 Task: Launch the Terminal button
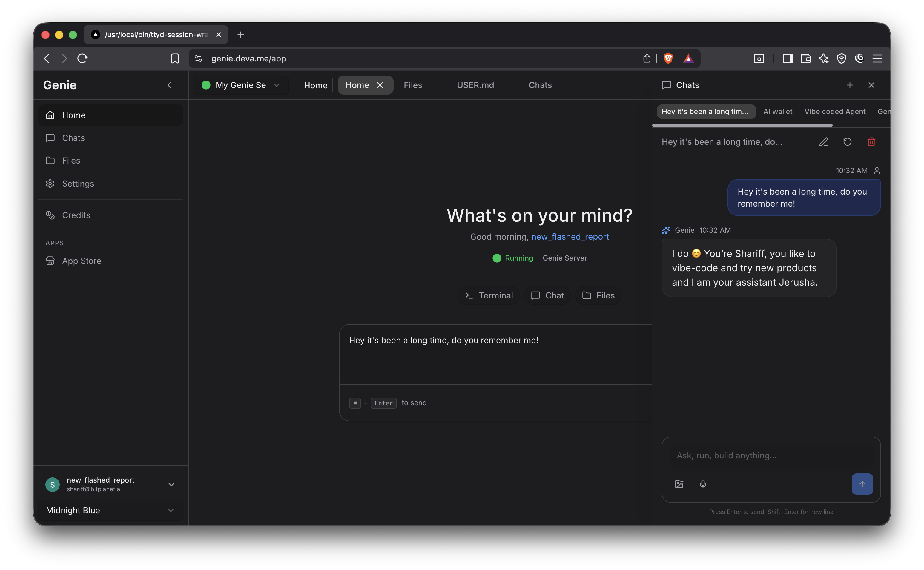point(489,295)
